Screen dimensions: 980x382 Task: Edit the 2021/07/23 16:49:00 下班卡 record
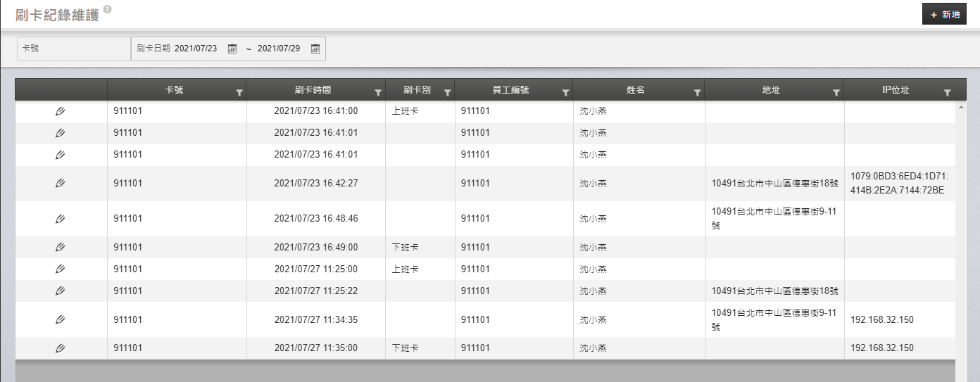(x=61, y=247)
